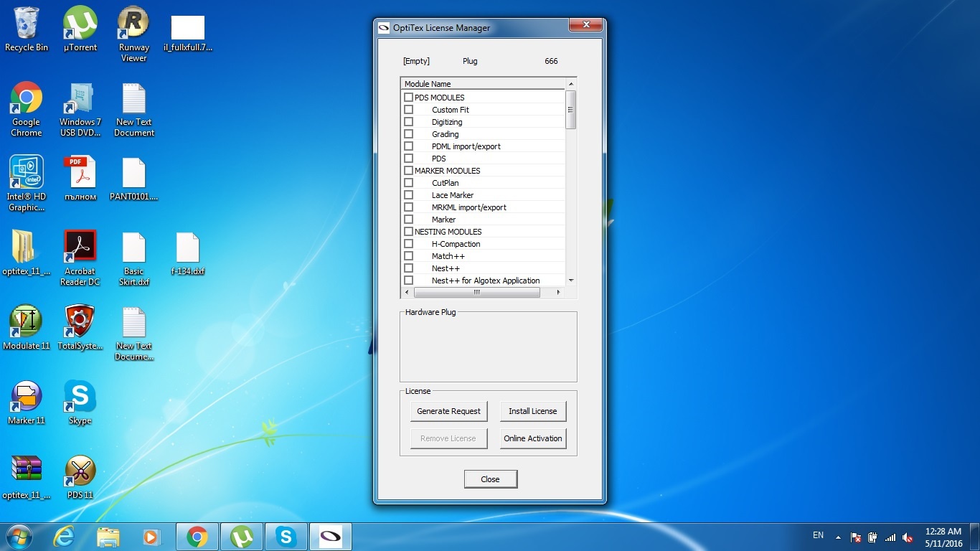Click the Generate Request button
Viewport: 980px width, 551px height.
tap(448, 411)
